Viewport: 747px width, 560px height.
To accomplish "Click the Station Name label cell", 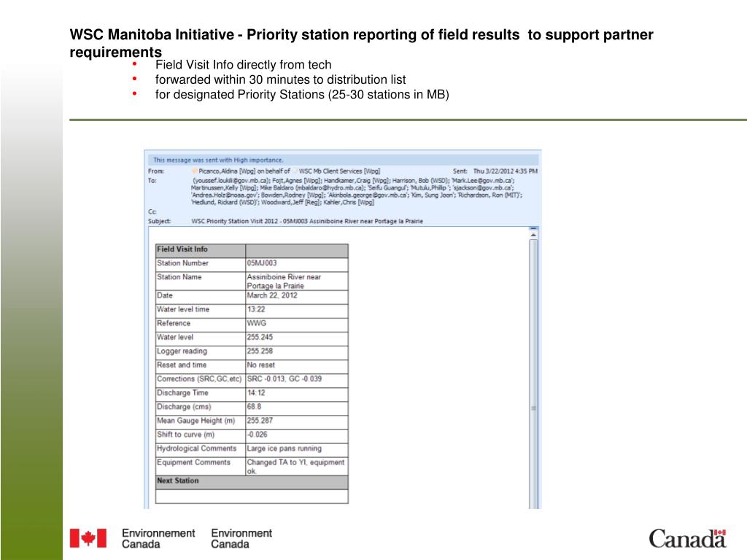I will 201,281.
